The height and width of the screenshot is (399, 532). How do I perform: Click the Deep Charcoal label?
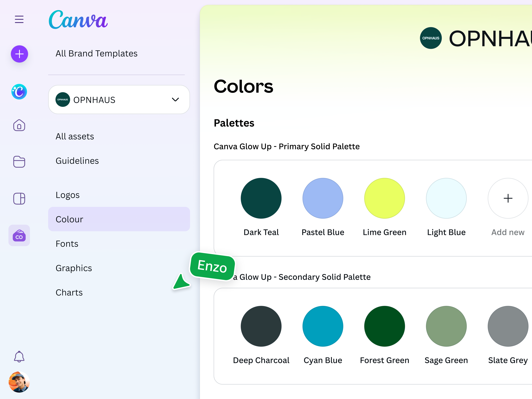tap(261, 360)
